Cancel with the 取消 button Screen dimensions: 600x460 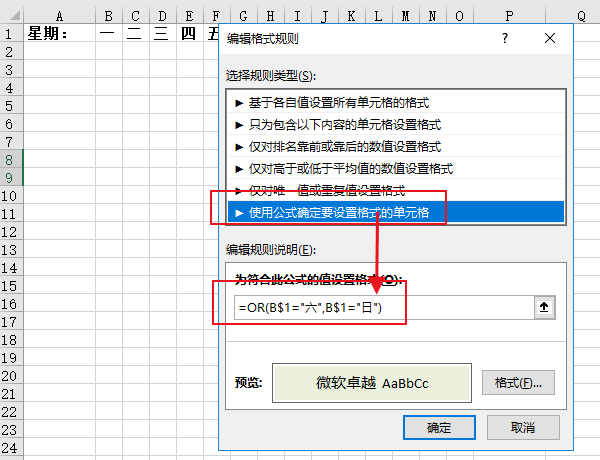[523, 427]
